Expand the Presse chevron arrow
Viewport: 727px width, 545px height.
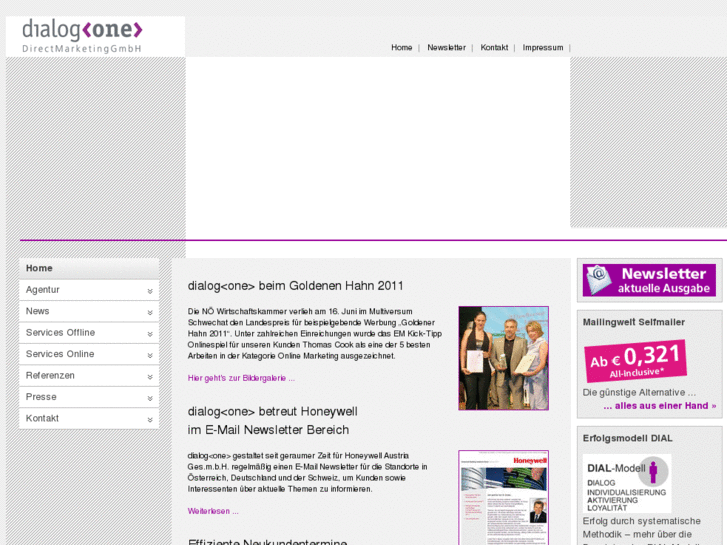pos(150,398)
